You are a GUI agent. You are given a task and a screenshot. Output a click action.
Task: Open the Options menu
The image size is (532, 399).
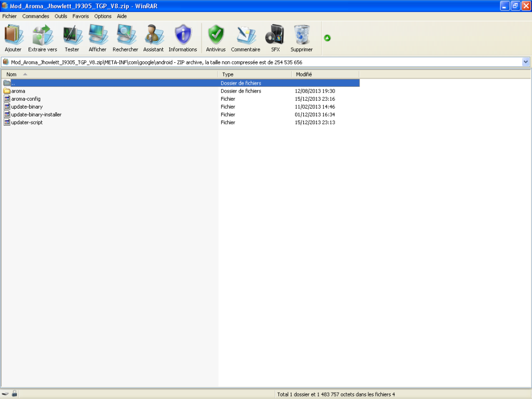[x=103, y=16]
